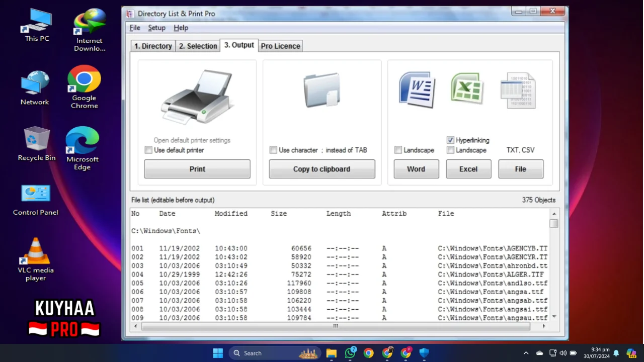Open the Windows Start menu

(x=218, y=353)
